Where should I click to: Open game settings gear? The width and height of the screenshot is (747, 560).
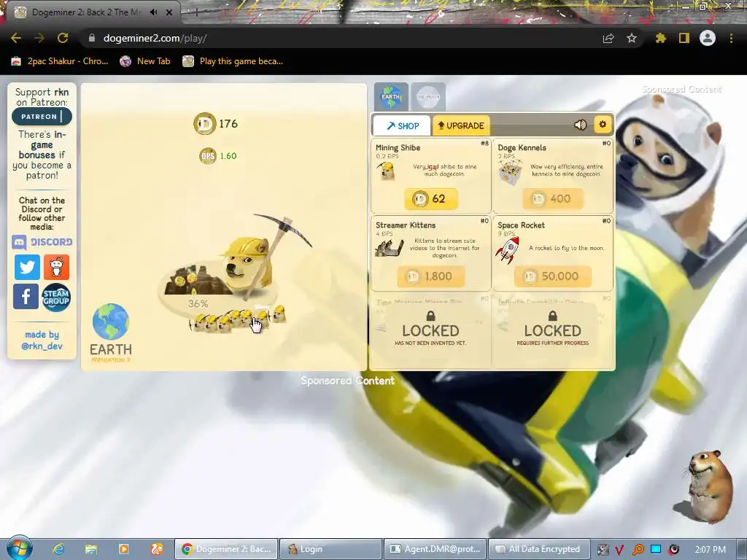[x=603, y=124]
